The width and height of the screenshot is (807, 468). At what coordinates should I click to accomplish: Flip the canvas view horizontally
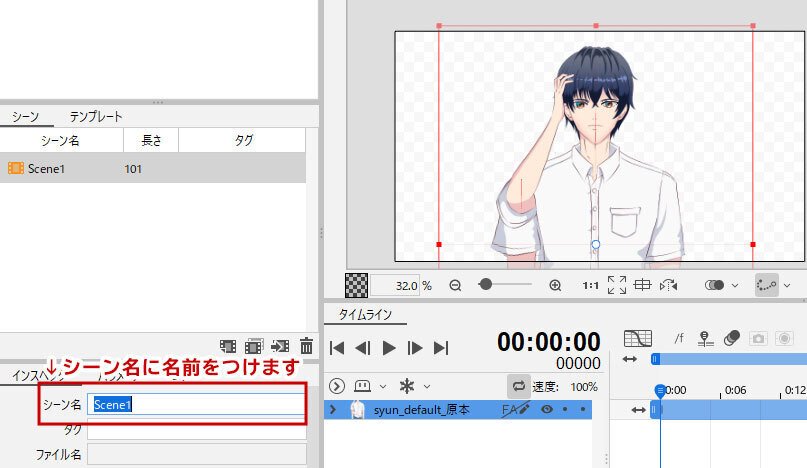coord(668,285)
